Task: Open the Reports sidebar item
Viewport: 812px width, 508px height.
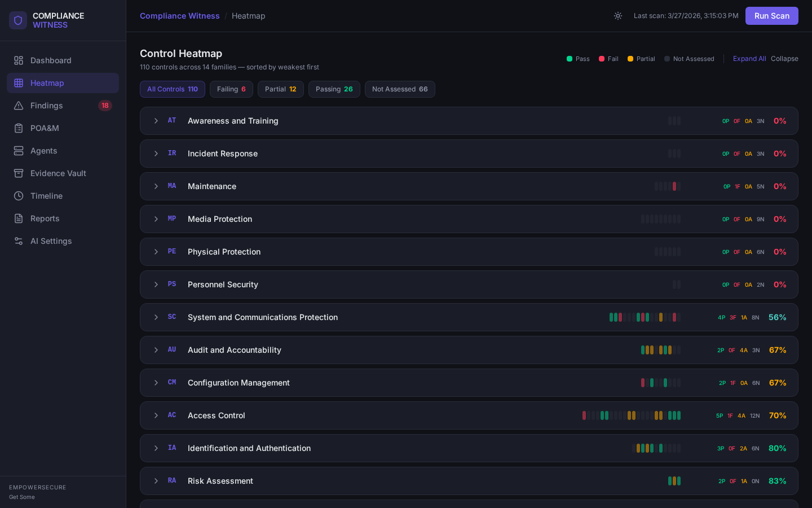Action: click(45, 218)
